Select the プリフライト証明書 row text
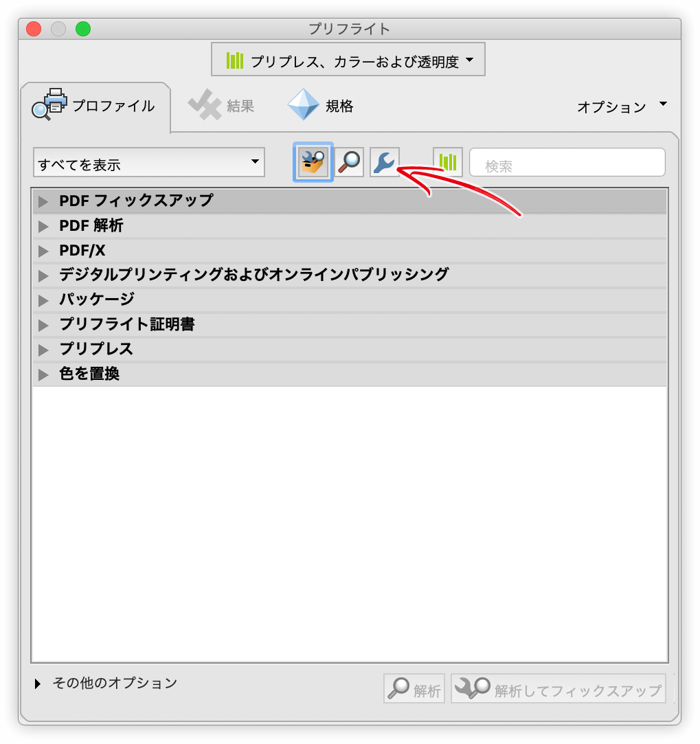The width and height of the screenshot is (700, 744). pyautogui.click(x=126, y=324)
